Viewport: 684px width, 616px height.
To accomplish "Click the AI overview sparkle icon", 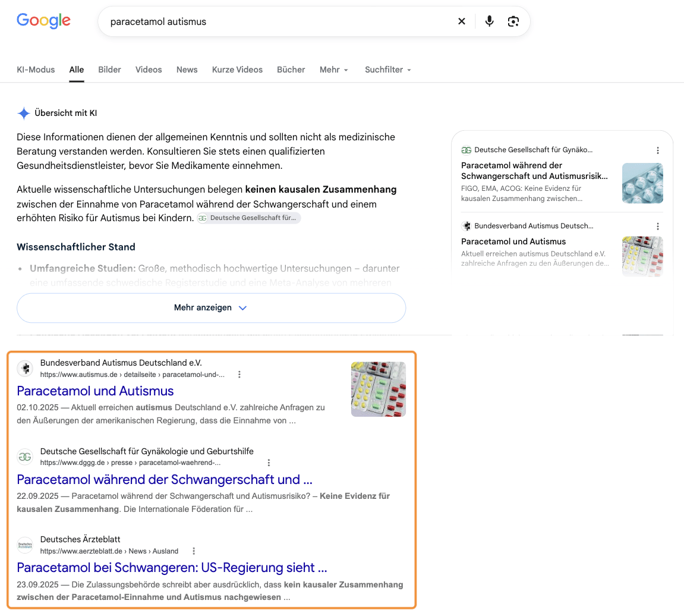I will click(x=24, y=113).
